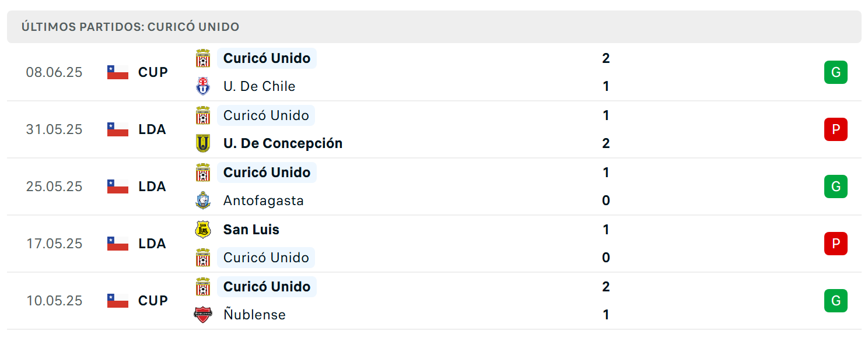
Task: Open the U. De Concepción team link
Action: pyautogui.click(x=283, y=143)
